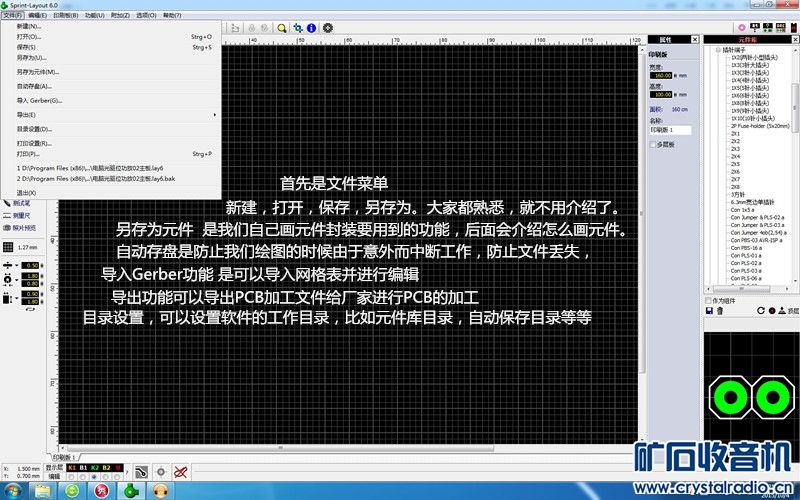Select the Con PLS-01 a component
Screen dimensions: 800x500
pyautogui.click(x=746, y=255)
